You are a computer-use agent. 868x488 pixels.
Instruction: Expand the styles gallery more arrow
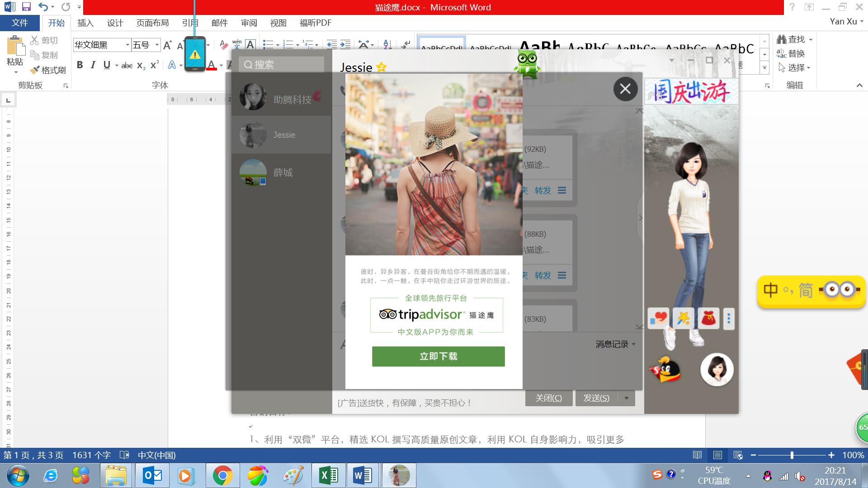(764, 68)
